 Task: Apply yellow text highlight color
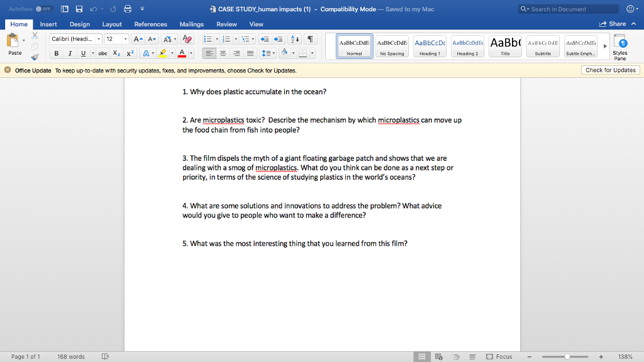point(163,53)
